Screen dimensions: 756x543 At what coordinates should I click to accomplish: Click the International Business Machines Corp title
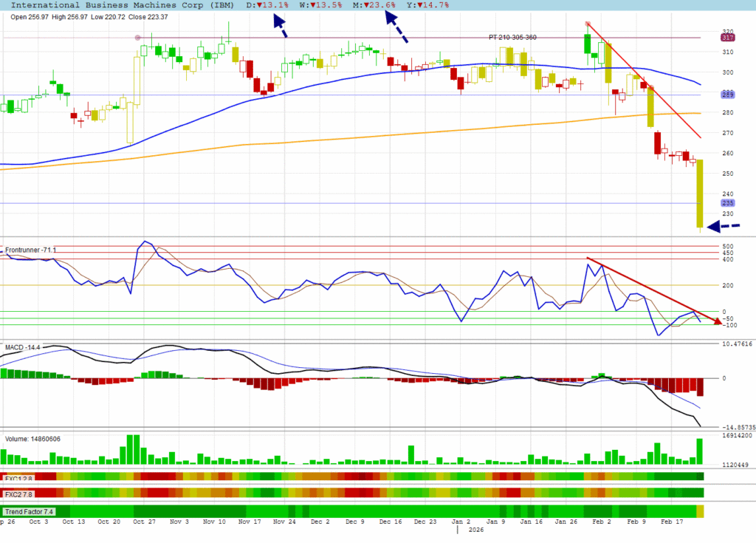(118, 5)
